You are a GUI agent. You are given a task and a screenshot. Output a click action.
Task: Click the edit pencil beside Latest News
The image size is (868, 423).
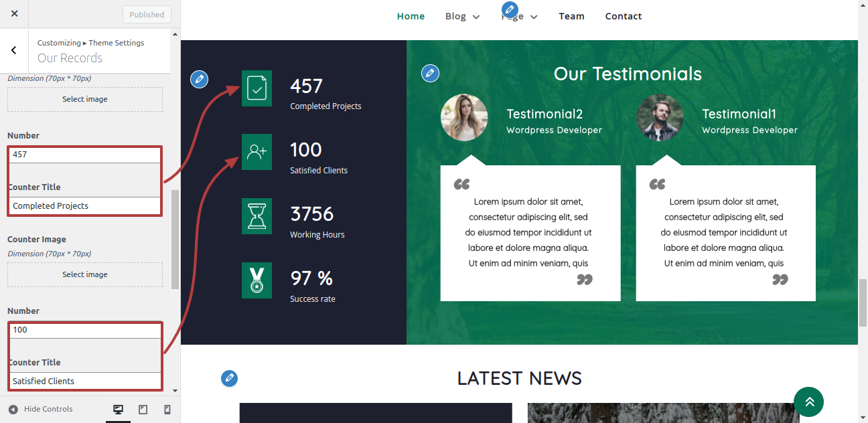[x=230, y=378]
